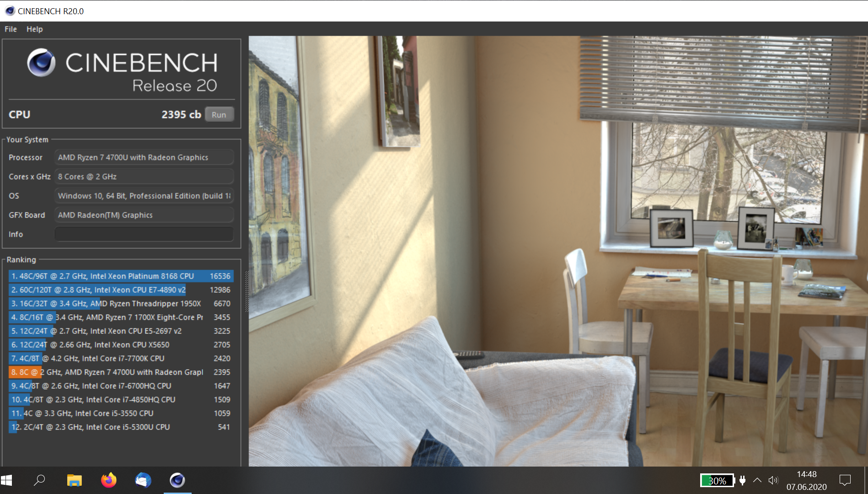This screenshot has height=494, width=868.
Task: Click the CPU score 2395 cb
Action: click(181, 114)
